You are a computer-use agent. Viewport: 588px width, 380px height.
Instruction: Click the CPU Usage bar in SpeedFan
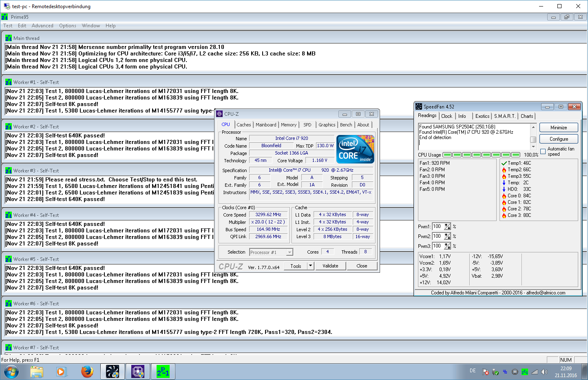pyautogui.click(x=481, y=155)
